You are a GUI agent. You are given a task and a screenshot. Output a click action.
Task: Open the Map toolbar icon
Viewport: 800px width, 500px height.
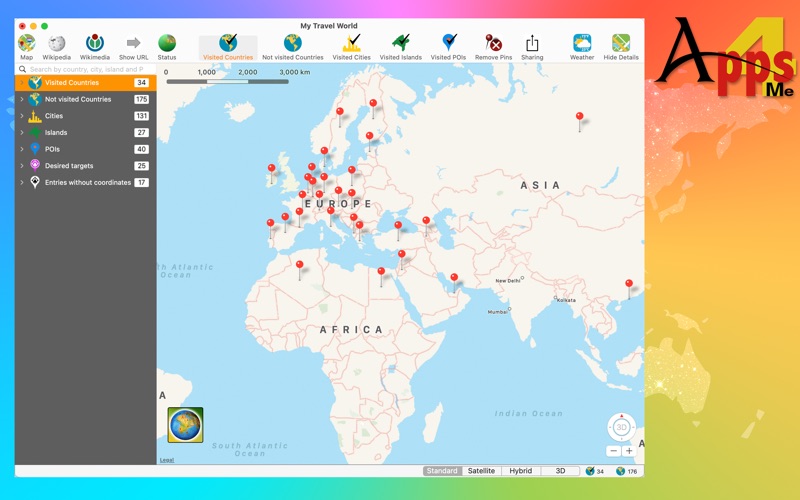click(26, 47)
